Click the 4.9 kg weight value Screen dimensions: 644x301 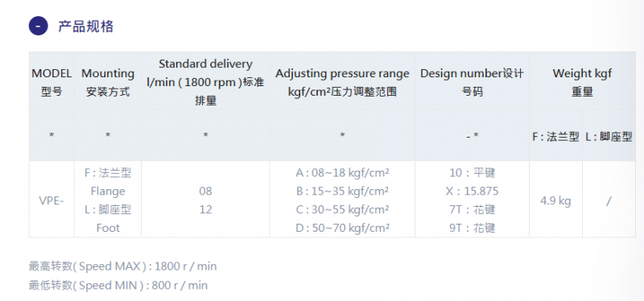(x=555, y=201)
